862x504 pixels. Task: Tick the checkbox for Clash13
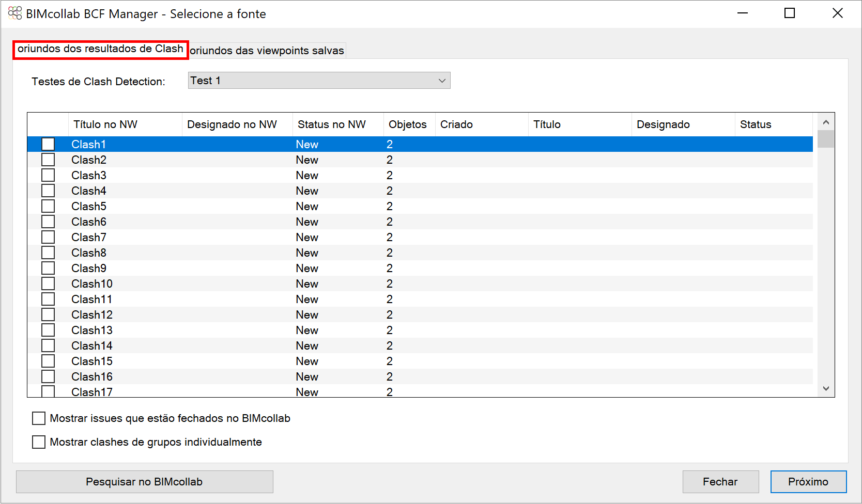48,330
